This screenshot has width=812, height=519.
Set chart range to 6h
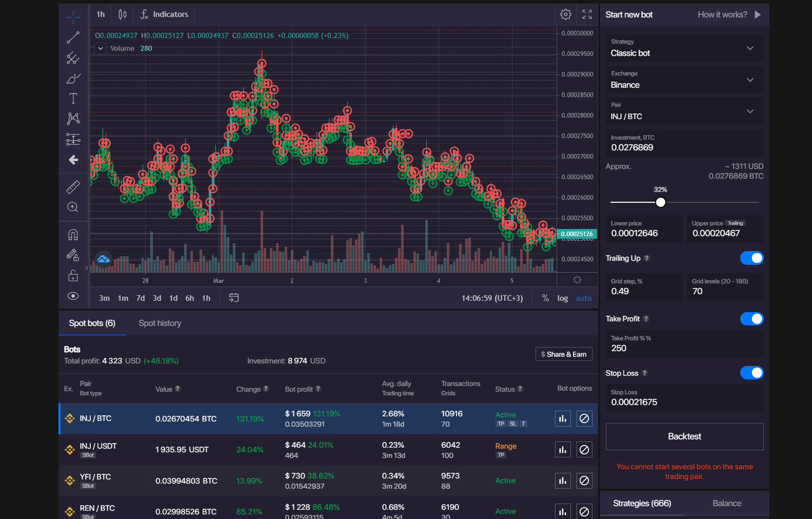coord(190,298)
